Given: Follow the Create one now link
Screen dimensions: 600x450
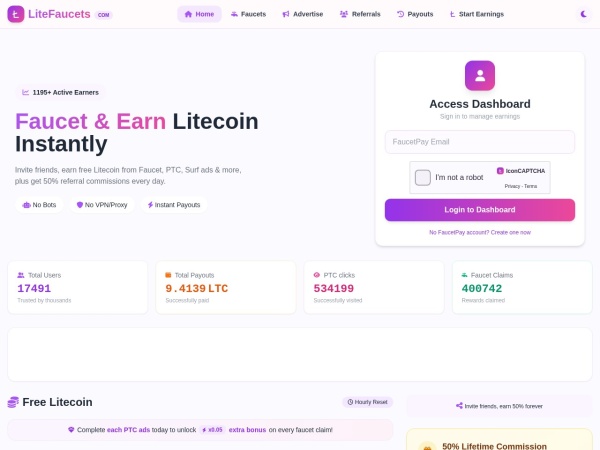Looking at the screenshot, I should [510, 232].
